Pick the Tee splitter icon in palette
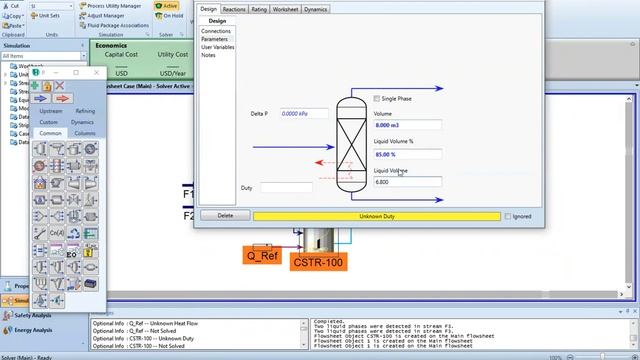The height and width of the screenshot is (360, 640). [57, 216]
